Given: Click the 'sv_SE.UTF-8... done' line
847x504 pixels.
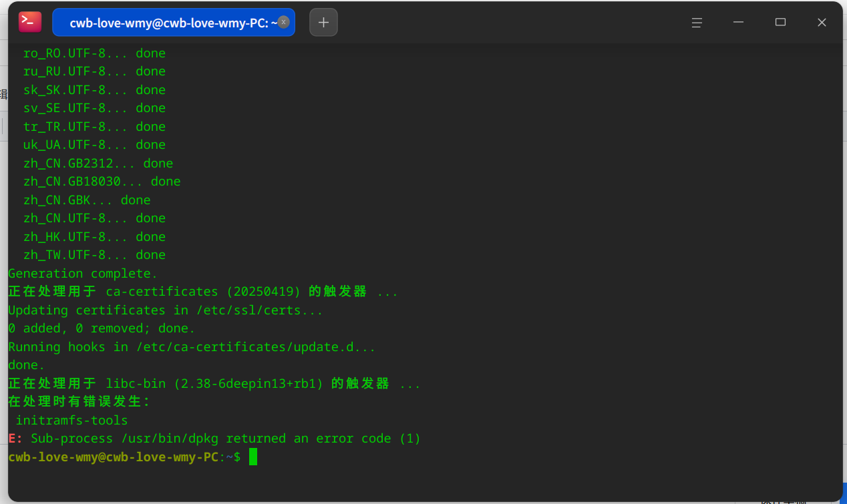Looking at the screenshot, I should (94, 108).
